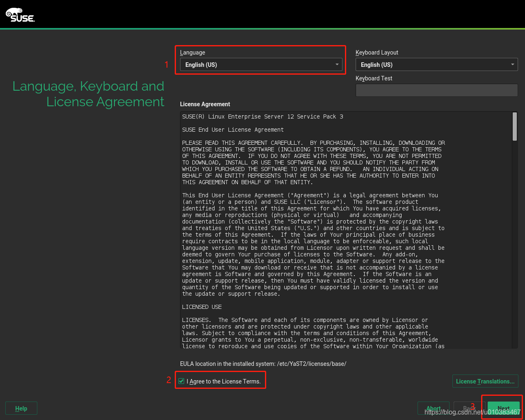Click the Keyboard Test input field
Screen dimensions: 525x420
(436, 90)
